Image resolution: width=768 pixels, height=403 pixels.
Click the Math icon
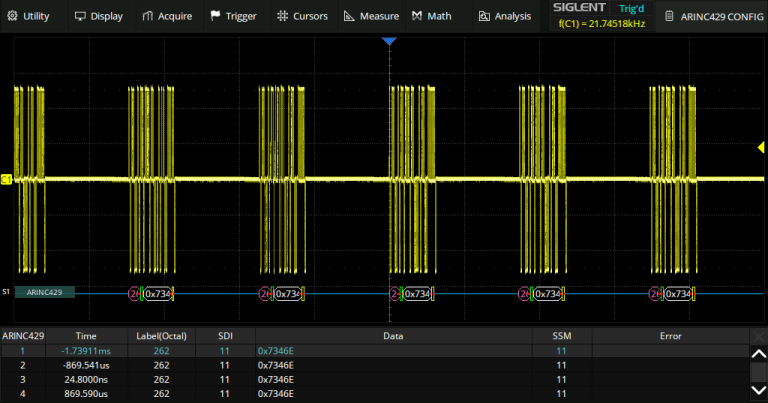416,16
